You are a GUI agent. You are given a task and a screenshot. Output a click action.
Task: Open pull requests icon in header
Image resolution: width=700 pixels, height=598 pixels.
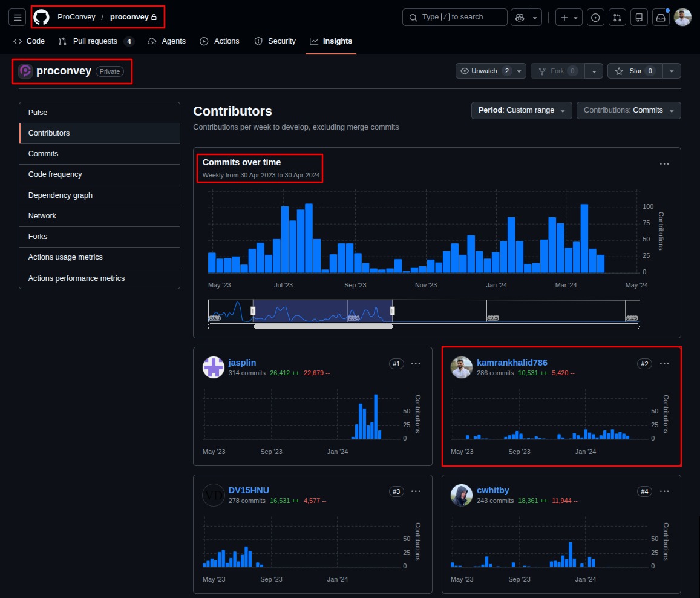617,18
